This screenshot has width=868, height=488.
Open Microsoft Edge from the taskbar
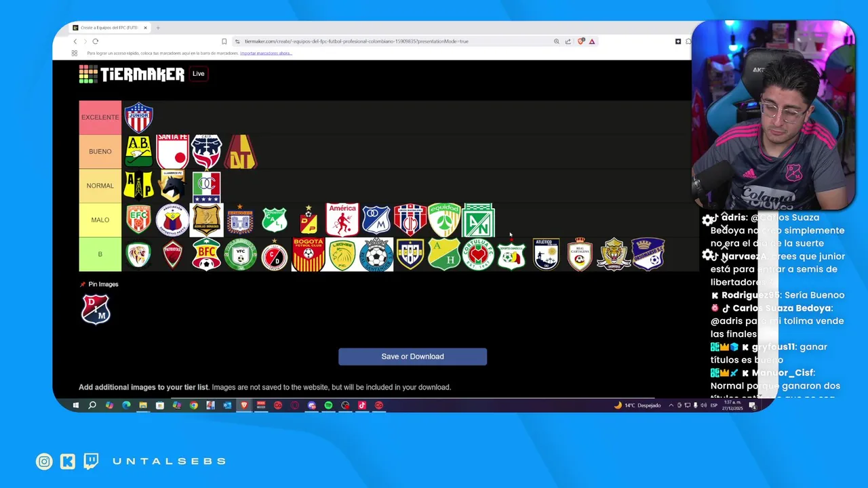126,405
